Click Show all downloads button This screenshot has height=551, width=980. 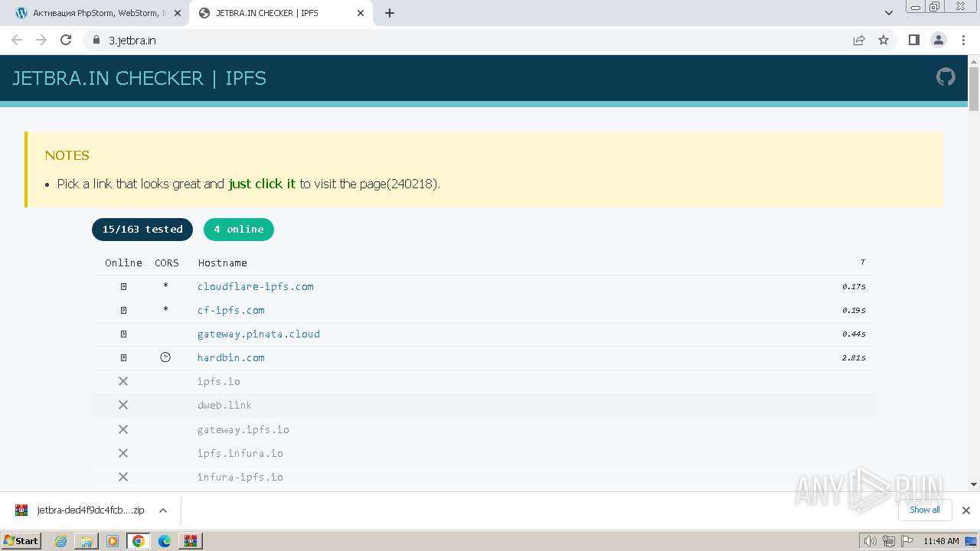pos(925,510)
